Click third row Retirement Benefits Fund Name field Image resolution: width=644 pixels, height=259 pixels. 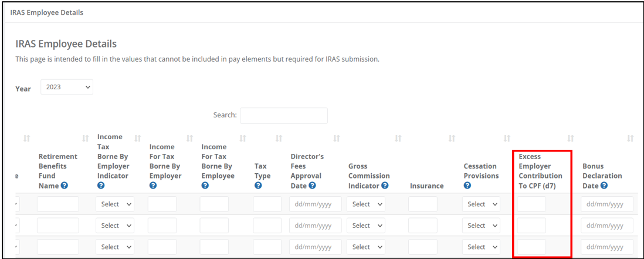[x=58, y=247]
